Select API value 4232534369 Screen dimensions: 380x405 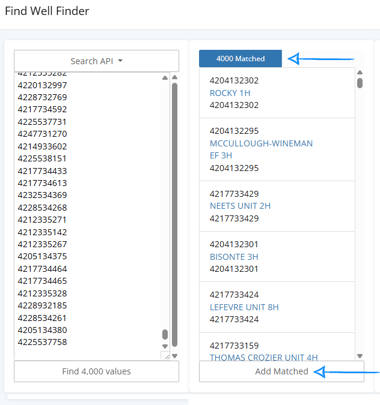click(x=42, y=195)
